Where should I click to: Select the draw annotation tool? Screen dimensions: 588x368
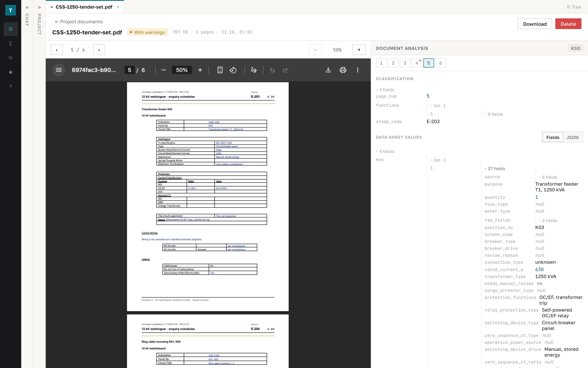[x=254, y=70]
